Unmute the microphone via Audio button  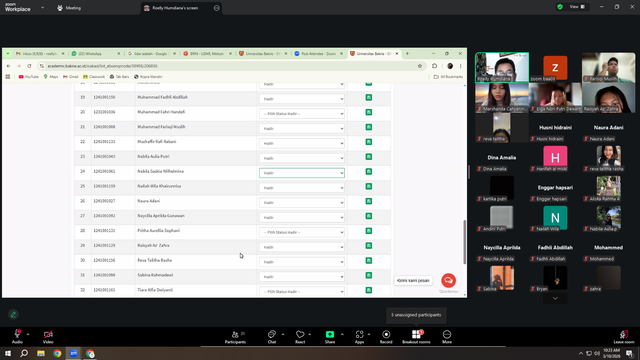pos(17,336)
